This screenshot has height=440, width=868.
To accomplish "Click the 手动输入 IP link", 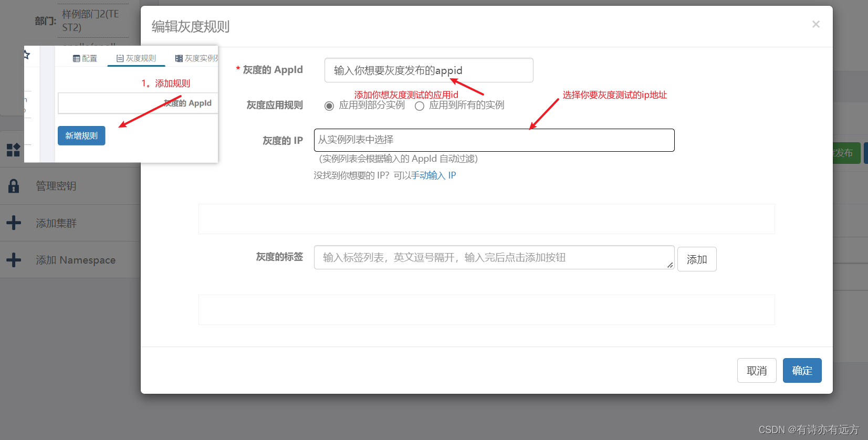I will pyautogui.click(x=433, y=175).
